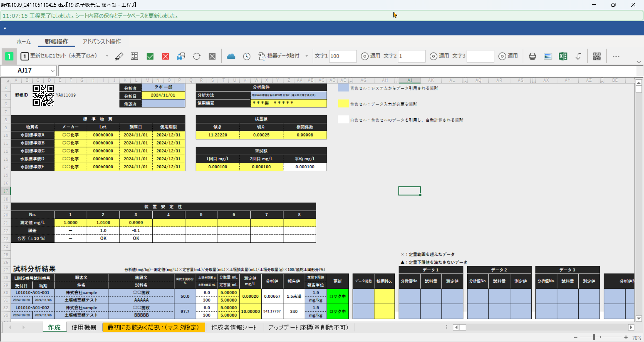The width and height of the screenshot is (644, 342).
Task: Click 適用 for 文字3
Action: pyautogui.click(x=508, y=56)
